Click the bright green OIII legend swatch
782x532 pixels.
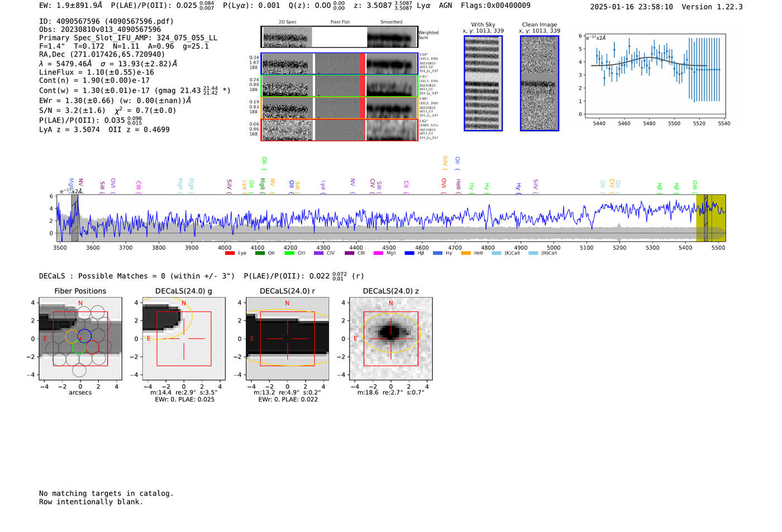(x=289, y=253)
